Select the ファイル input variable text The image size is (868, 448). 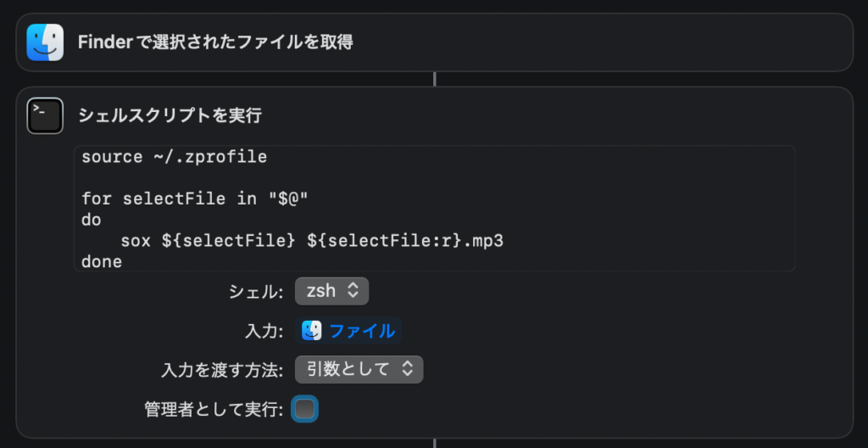point(362,330)
